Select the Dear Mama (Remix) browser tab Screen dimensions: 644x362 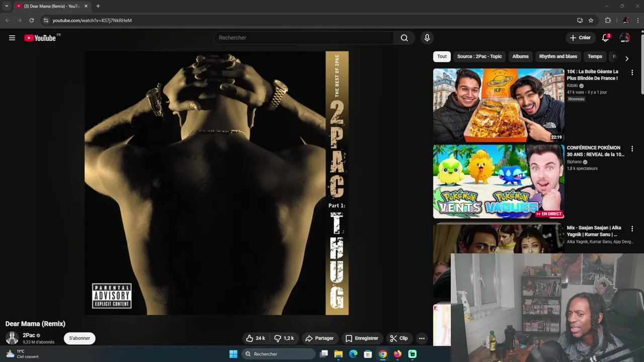click(x=51, y=6)
